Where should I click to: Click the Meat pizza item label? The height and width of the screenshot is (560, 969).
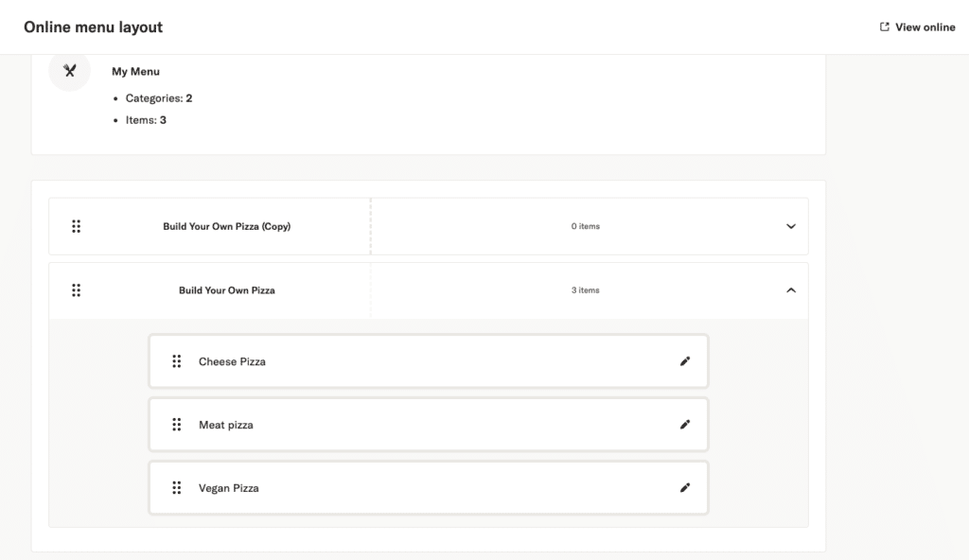[x=226, y=425]
